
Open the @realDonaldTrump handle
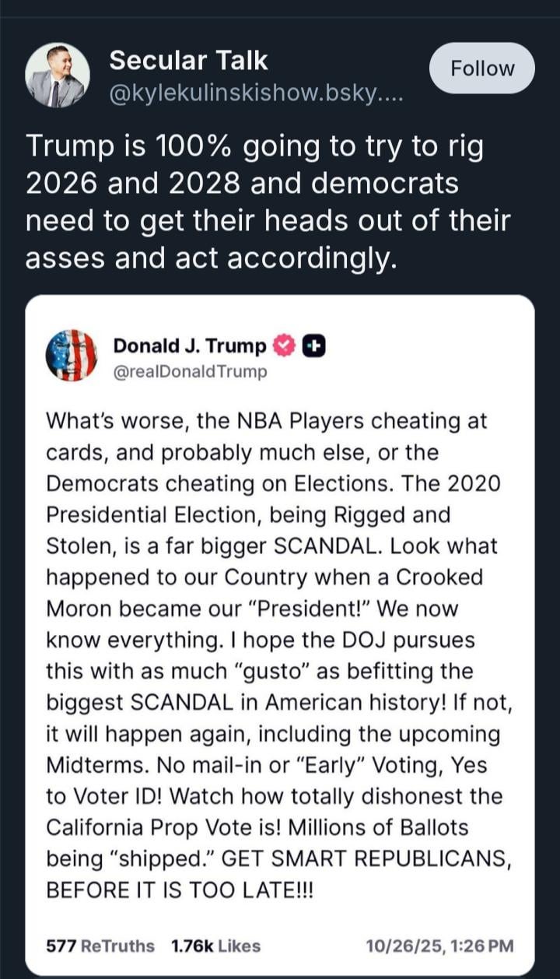pyautogui.click(x=190, y=371)
